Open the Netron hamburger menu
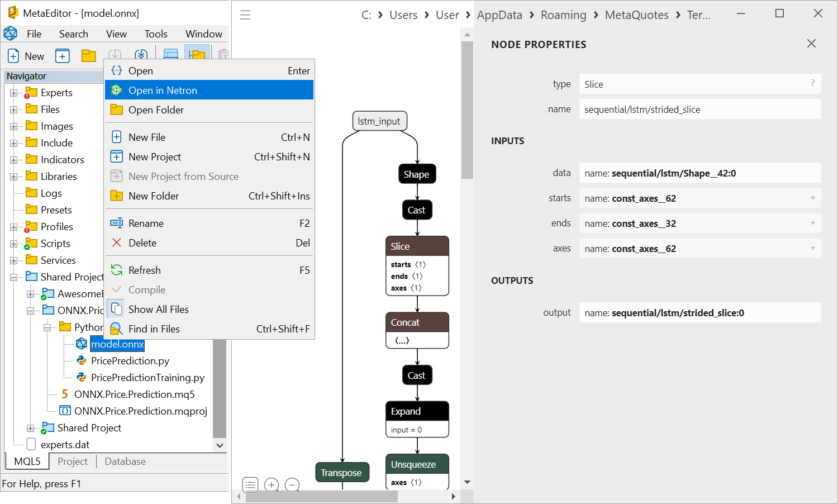 [245, 15]
